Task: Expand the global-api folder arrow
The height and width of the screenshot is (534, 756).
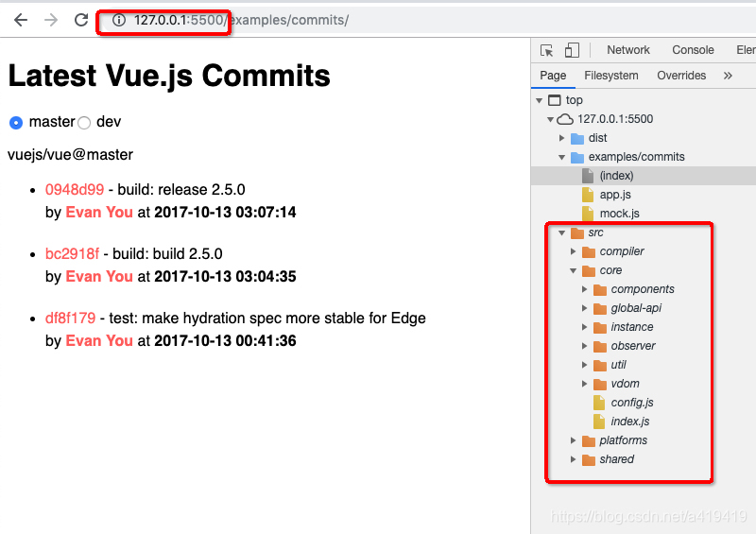Action: click(584, 308)
